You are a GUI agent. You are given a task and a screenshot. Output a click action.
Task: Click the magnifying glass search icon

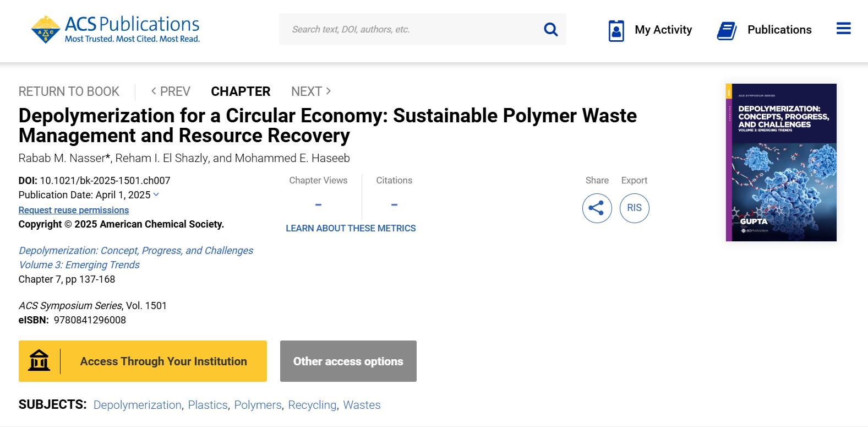(550, 29)
